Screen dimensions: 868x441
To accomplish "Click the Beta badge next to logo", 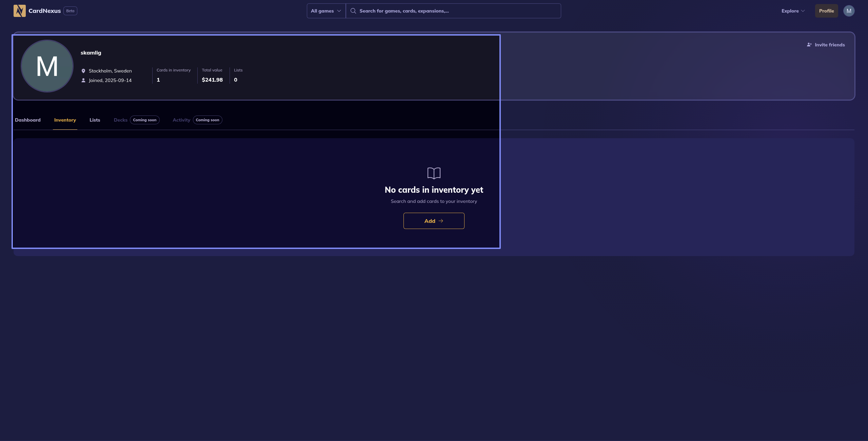I will (x=70, y=11).
